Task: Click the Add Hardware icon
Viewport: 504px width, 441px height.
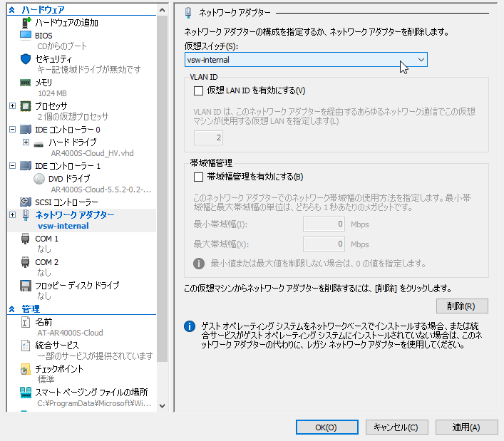Action: (x=25, y=23)
